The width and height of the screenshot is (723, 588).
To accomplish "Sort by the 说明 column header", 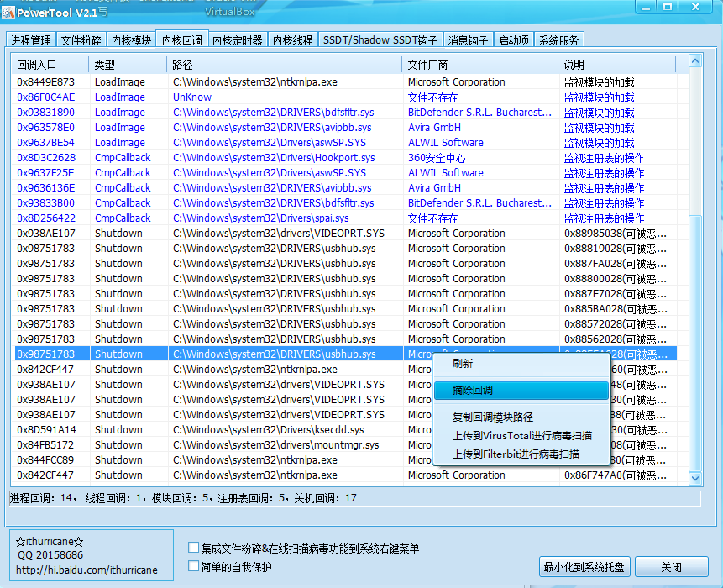I will (x=617, y=65).
